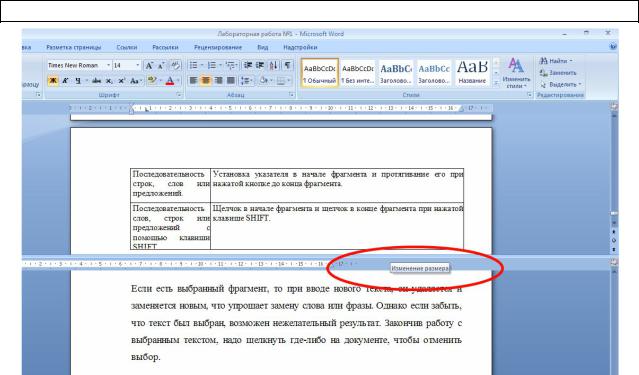
Task: Apply text highlight color
Action: (x=152, y=81)
